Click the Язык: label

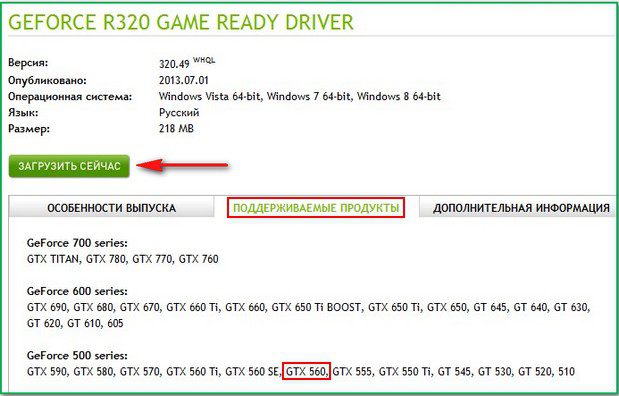(23, 113)
